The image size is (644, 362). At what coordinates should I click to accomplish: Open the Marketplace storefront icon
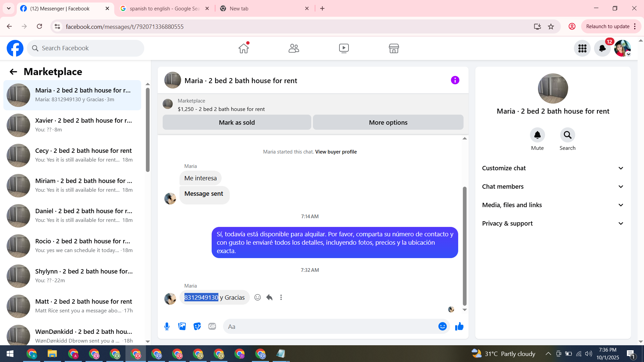click(x=394, y=48)
